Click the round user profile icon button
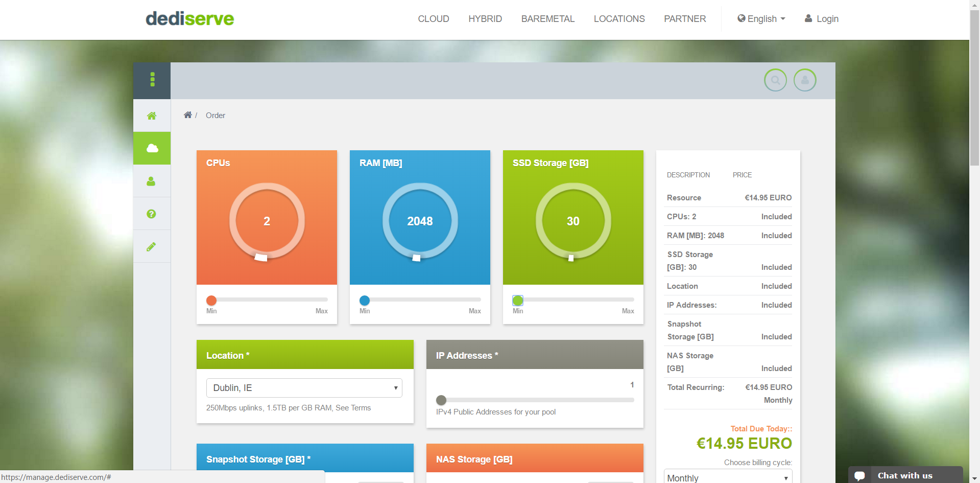This screenshot has width=980, height=483. pos(805,80)
